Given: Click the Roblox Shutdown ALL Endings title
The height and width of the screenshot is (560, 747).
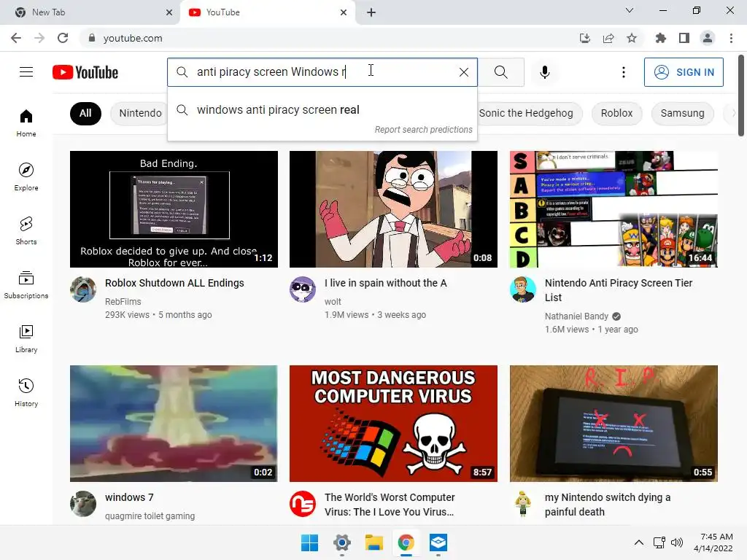Looking at the screenshot, I should pos(174,283).
